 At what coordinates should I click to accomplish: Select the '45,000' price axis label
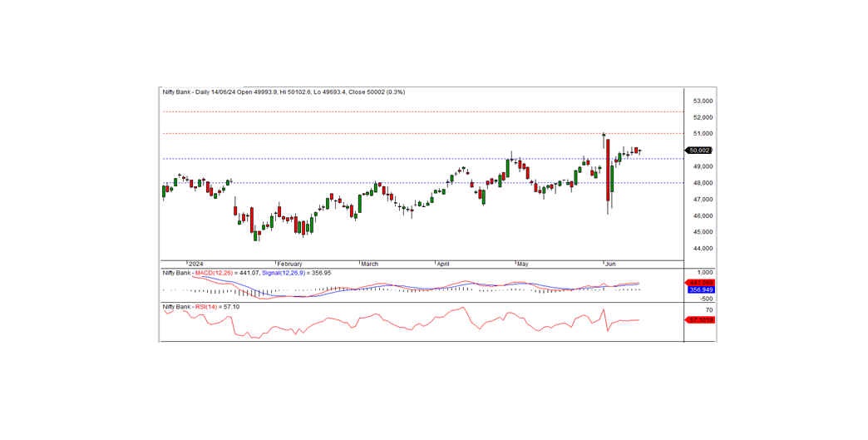pyautogui.click(x=703, y=232)
